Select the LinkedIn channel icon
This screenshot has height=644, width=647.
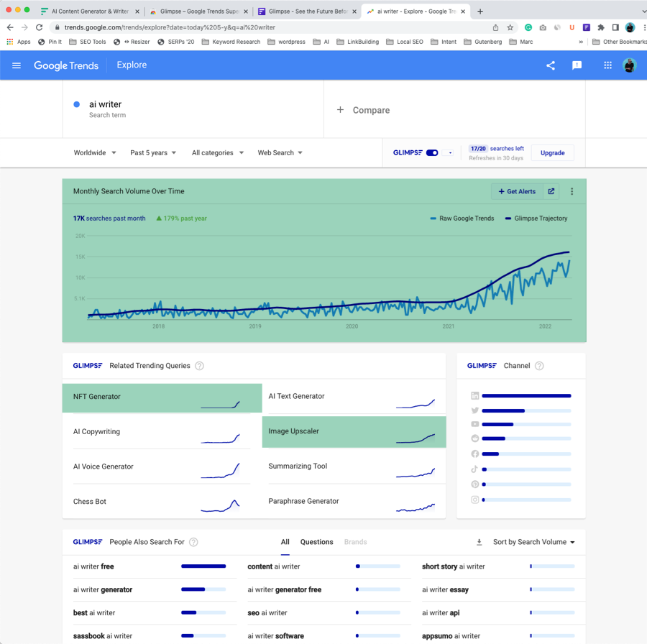[475, 395]
